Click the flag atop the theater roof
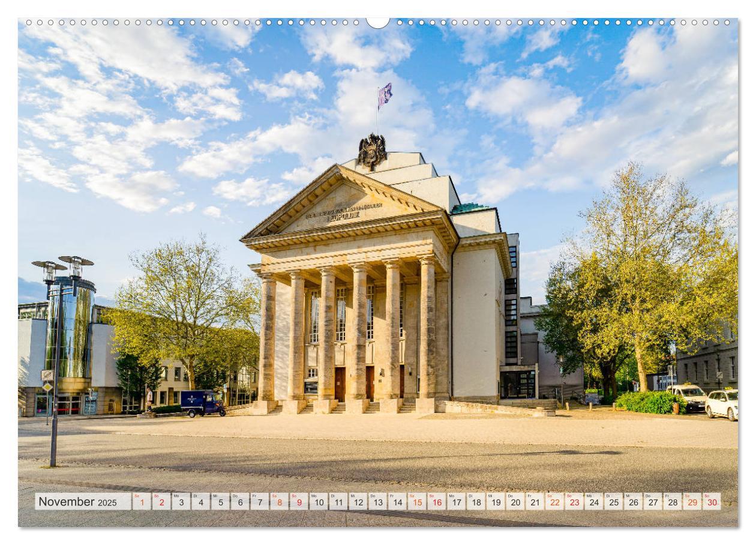This screenshot has width=756, height=545. (x=385, y=95)
